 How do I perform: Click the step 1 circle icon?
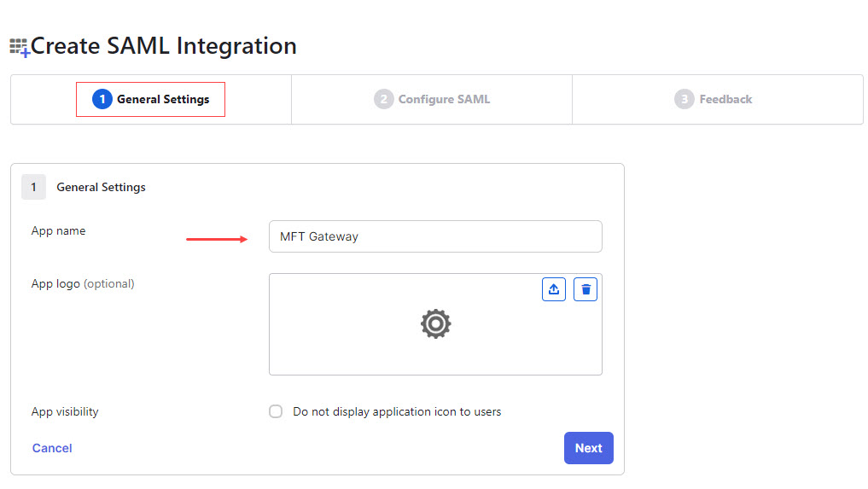pos(102,99)
